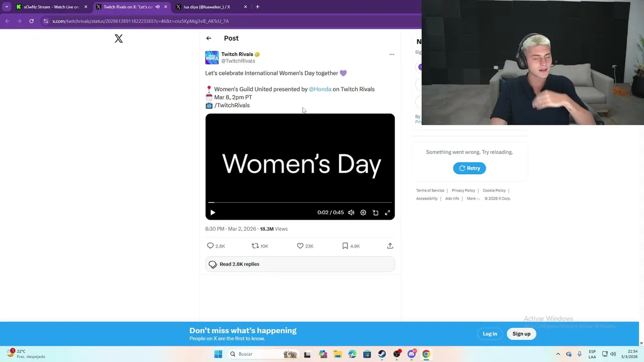Viewport: 644px width, 362px height.
Task: Share the post via share icon
Action: (x=390, y=246)
